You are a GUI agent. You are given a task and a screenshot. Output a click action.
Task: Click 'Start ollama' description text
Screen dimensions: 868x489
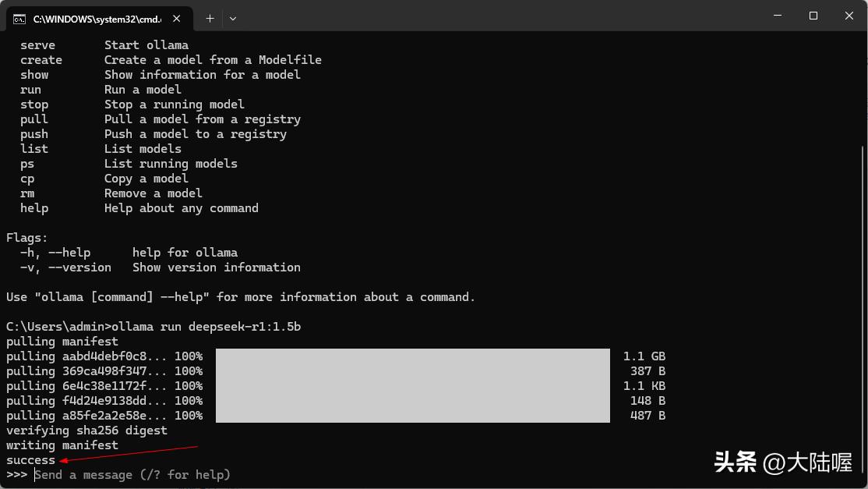pos(146,45)
